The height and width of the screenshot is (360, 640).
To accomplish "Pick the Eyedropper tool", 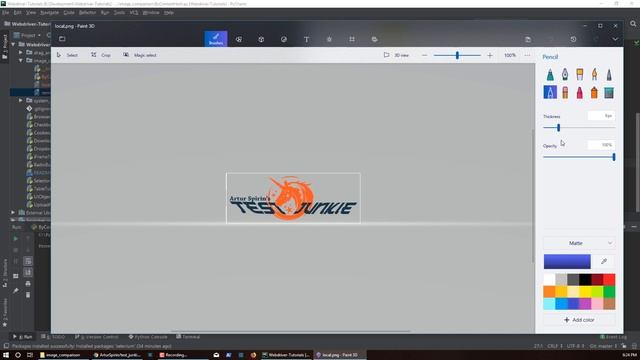I will pyautogui.click(x=604, y=261).
